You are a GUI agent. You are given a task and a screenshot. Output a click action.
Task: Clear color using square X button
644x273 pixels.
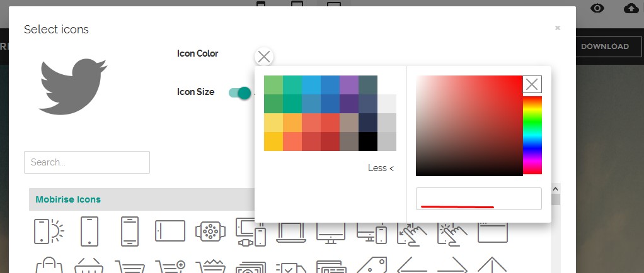pos(532,84)
